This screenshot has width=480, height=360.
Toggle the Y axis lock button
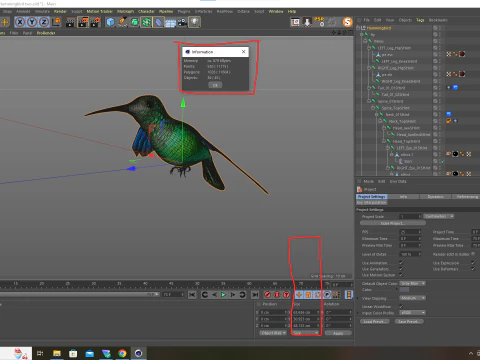tap(32, 22)
